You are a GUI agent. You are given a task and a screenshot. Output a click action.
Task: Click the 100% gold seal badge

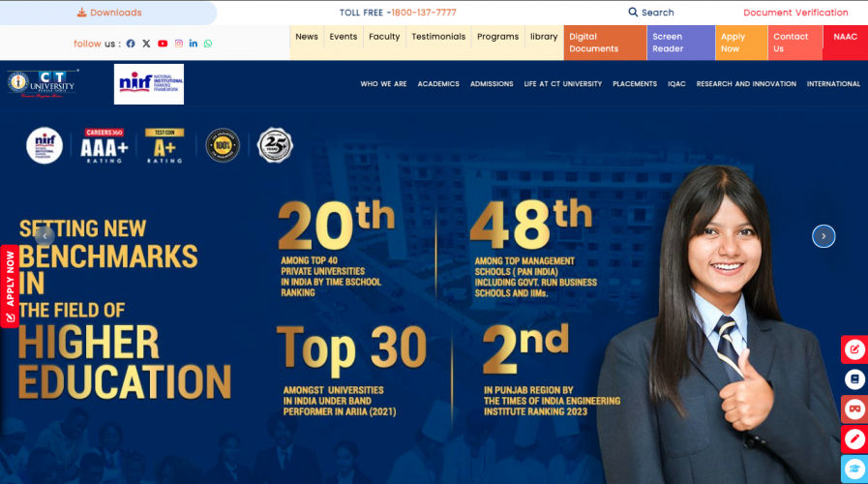click(x=223, y=145)
